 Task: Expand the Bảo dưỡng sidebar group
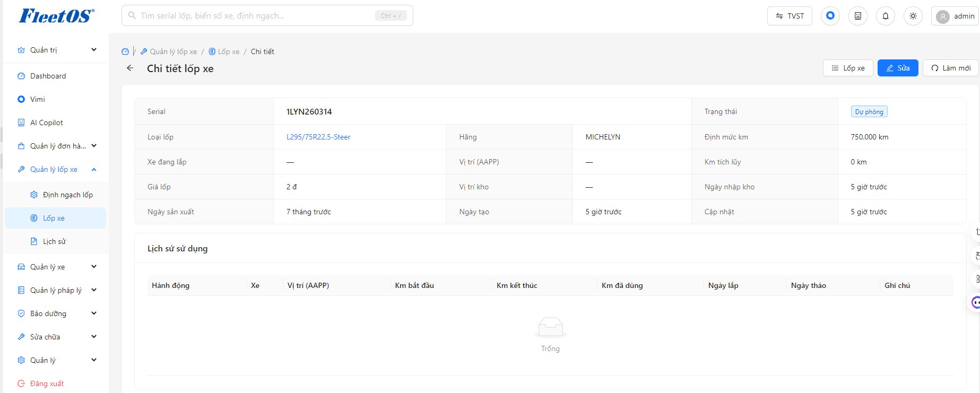click(x=56, y=313)
